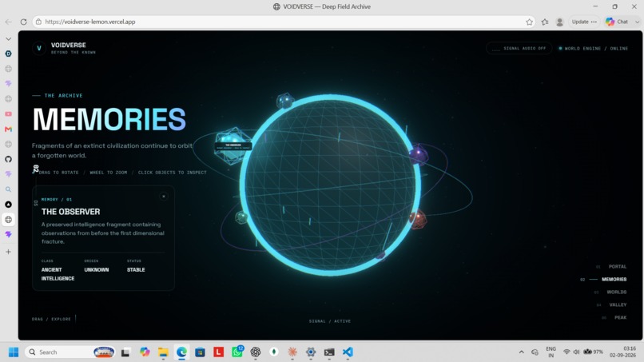
Task: Add this page to favorites with the star
Action: (529, 22)
